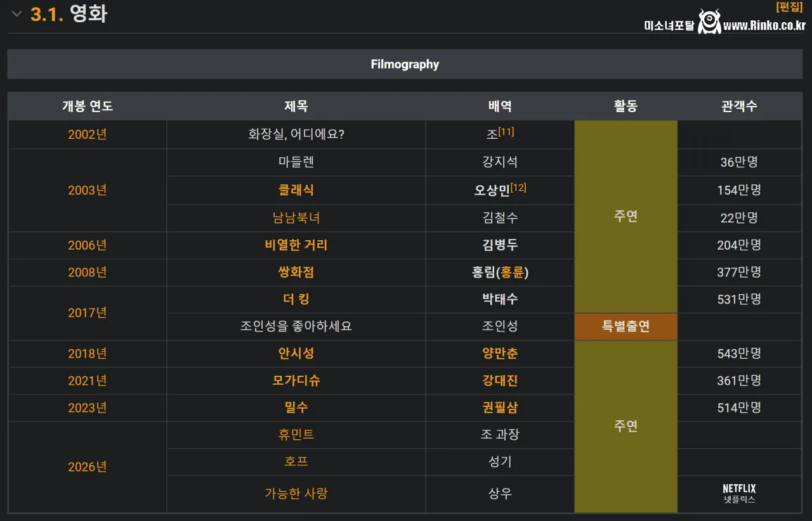The width and height of the screenshot is (812, 521).
Task: Open the 모가디슈 movie page
Action: coord(296,380)
